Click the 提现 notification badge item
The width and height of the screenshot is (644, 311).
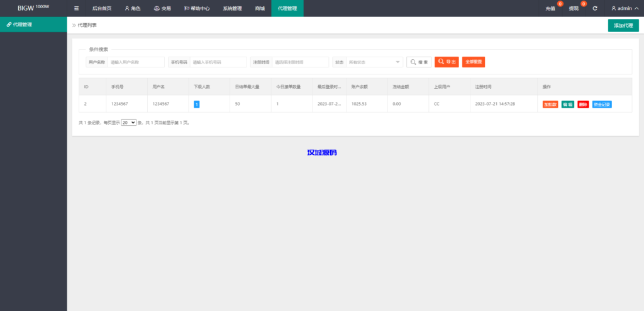point(574,8)
